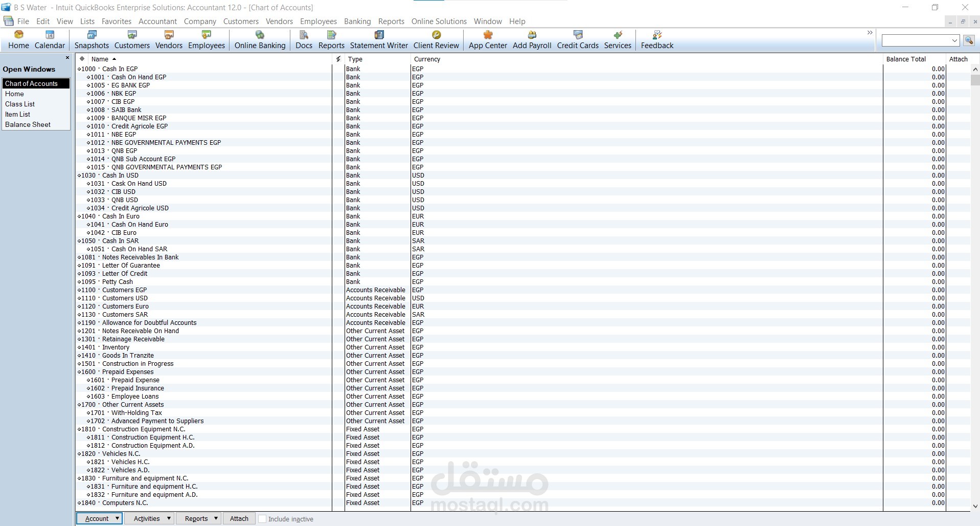Viewport: 980px width, 526px height.
Task: Click the search magnifier button
Action: (x=968, y=40)
